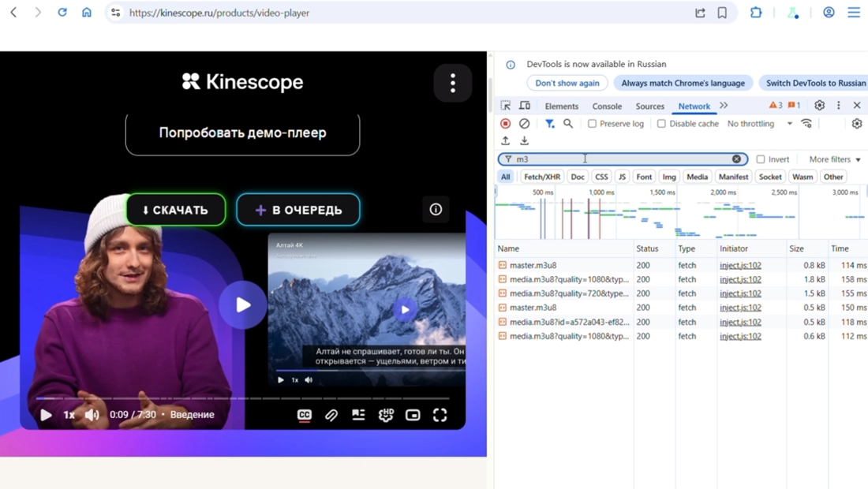Go forward with the browser forward arrow

(x=38, y=12)
